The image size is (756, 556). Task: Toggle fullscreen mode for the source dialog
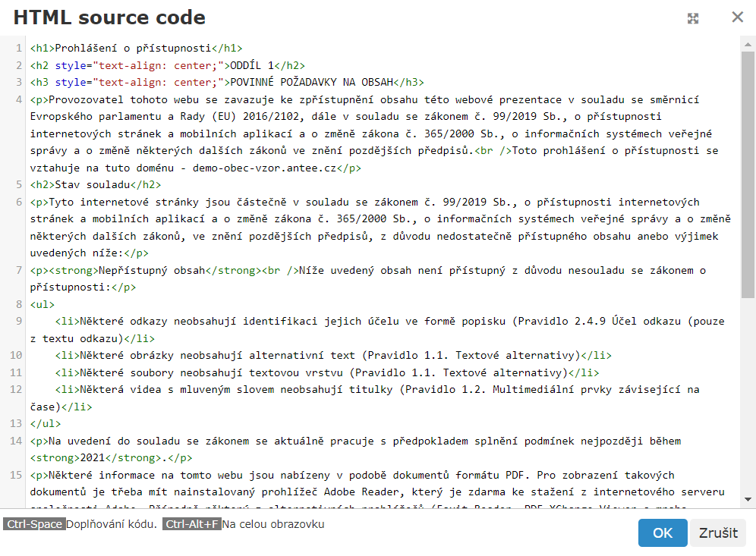pos(693,18)
